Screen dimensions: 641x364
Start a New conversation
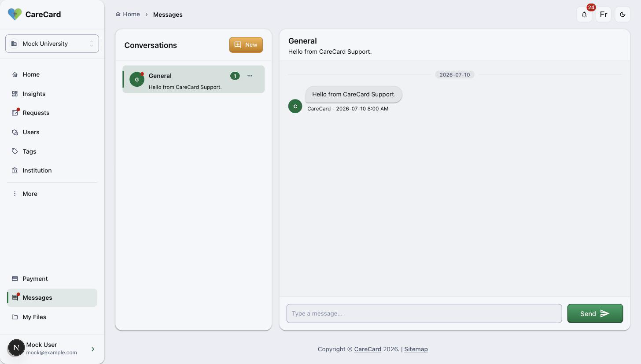[x=246, y=44]
